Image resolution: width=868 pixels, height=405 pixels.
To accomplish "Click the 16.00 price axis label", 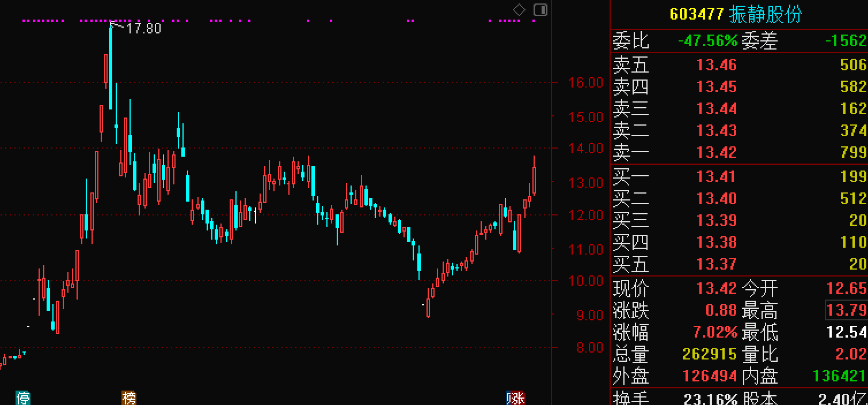I will pyautogui.click(x=585, y=82).
